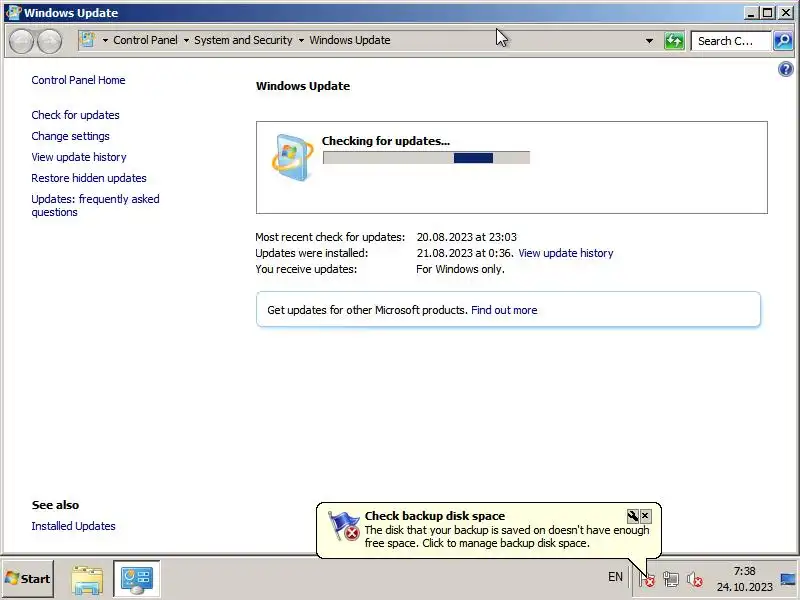Click the text For Windows only.
This screenshot has width=800, height=600.
(x=460, y=269)
